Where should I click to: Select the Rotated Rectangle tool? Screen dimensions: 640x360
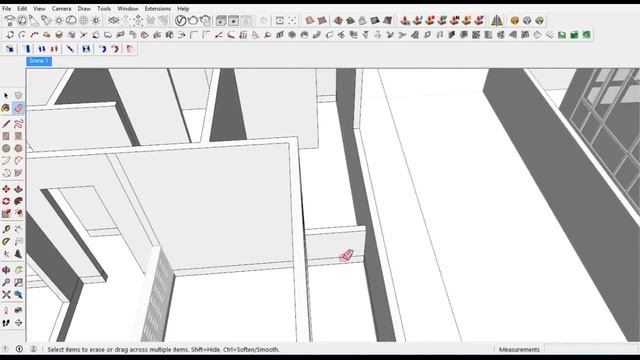pyautogui.click(x=18, y=136)
